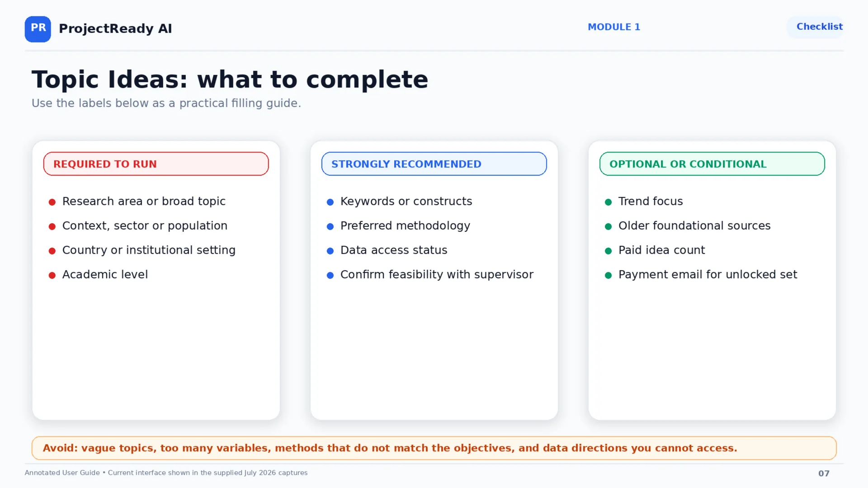Select Confirm feasibility with supervisor item
Viewport: 868px width, 488px height.
coord(437,275)
